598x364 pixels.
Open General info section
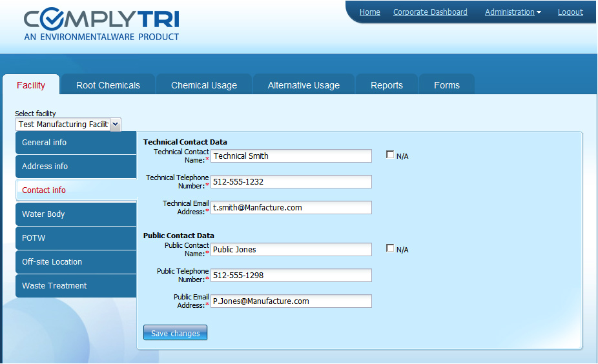(76, 143)
